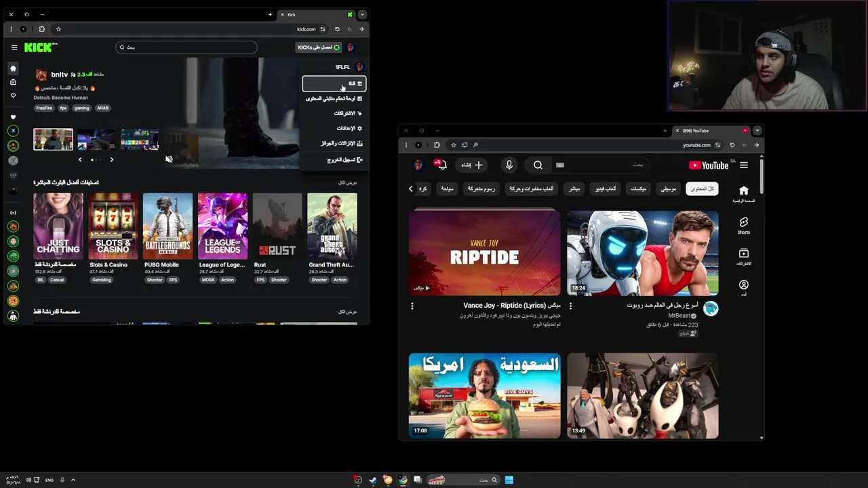868x488 pixels.
Task: Open Kick browse icon below home
Action: click(x=13, y=82)
